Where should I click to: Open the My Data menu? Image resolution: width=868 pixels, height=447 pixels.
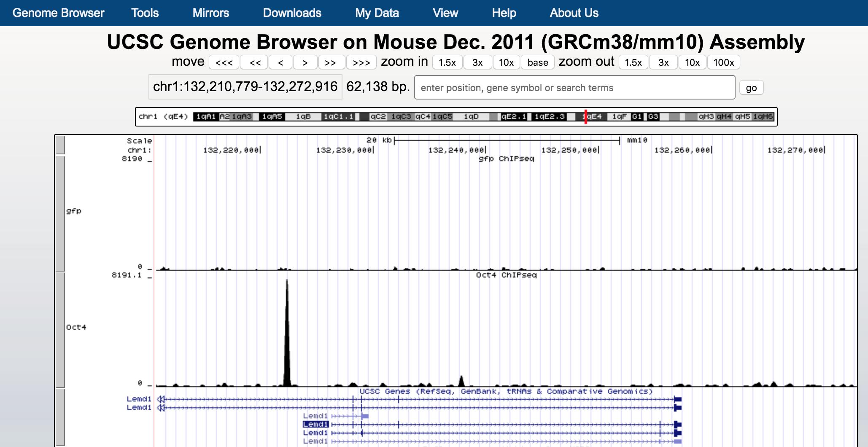(377, 13)
